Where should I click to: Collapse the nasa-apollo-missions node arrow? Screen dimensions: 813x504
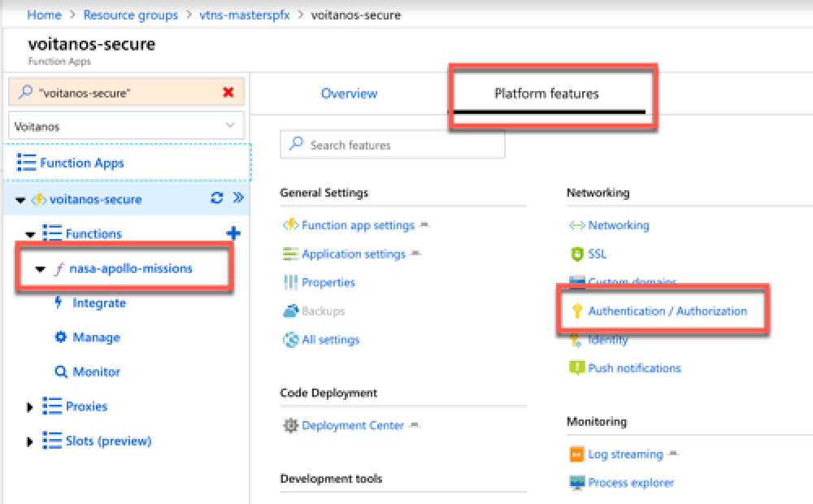pos(40,269)
